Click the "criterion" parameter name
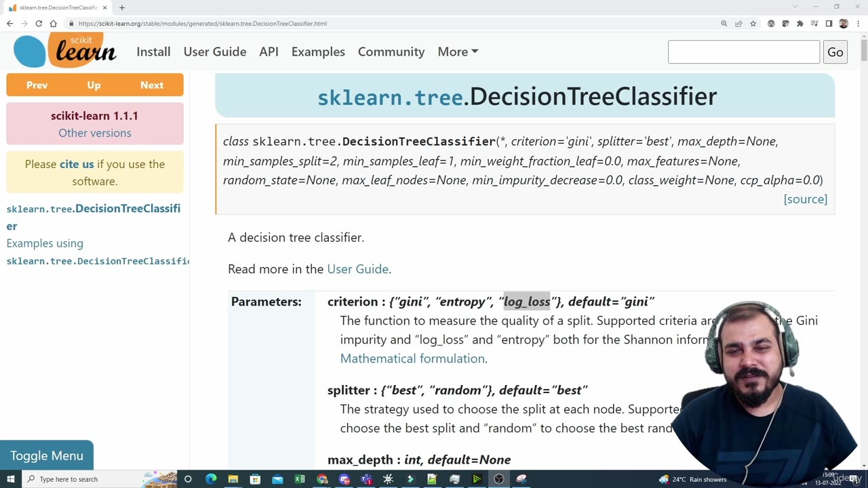 coord(353,302)
